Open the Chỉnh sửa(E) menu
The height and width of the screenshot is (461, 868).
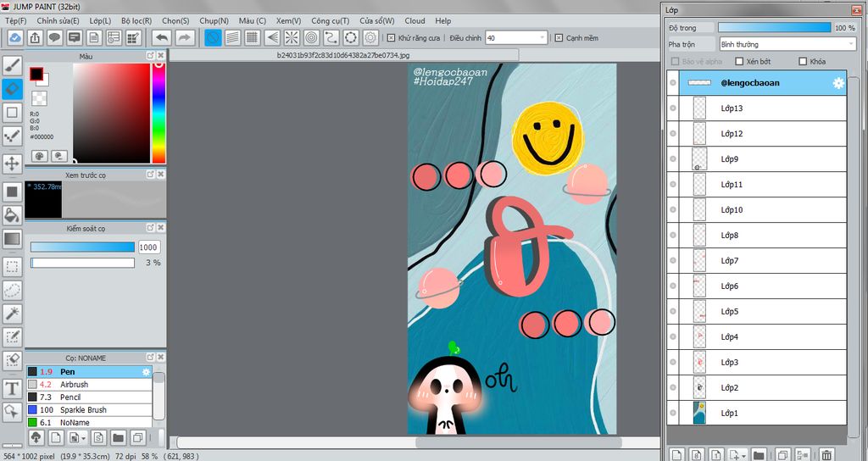click(x=58, y=20)
